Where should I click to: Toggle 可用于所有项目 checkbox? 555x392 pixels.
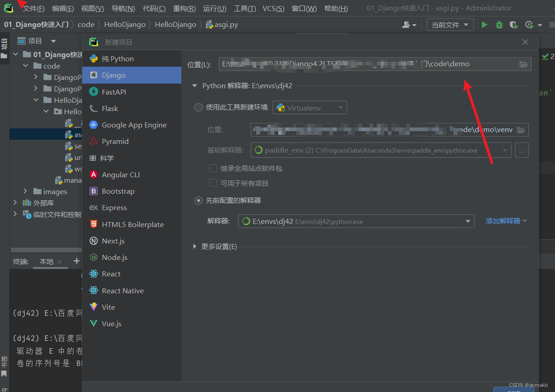[x=213, y=183]
